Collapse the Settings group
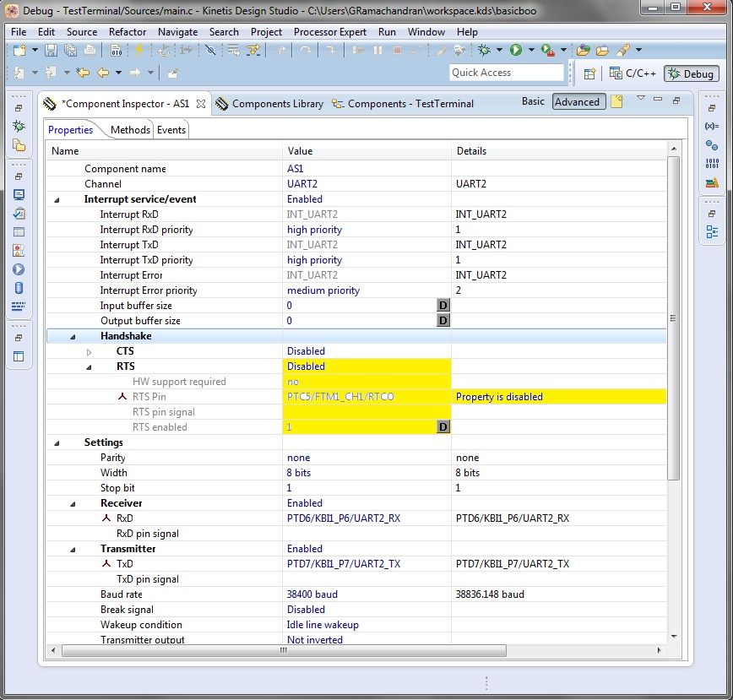Screen dimensions: 733x700 [57, 443]
